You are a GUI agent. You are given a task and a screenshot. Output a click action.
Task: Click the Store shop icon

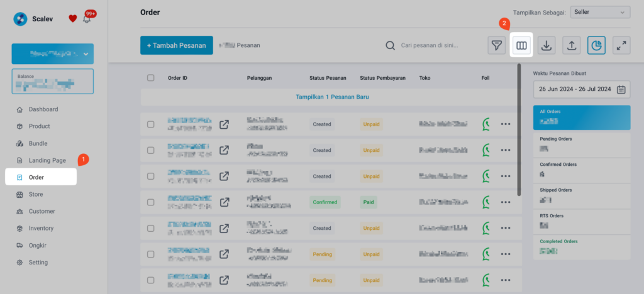click(19, 194)
